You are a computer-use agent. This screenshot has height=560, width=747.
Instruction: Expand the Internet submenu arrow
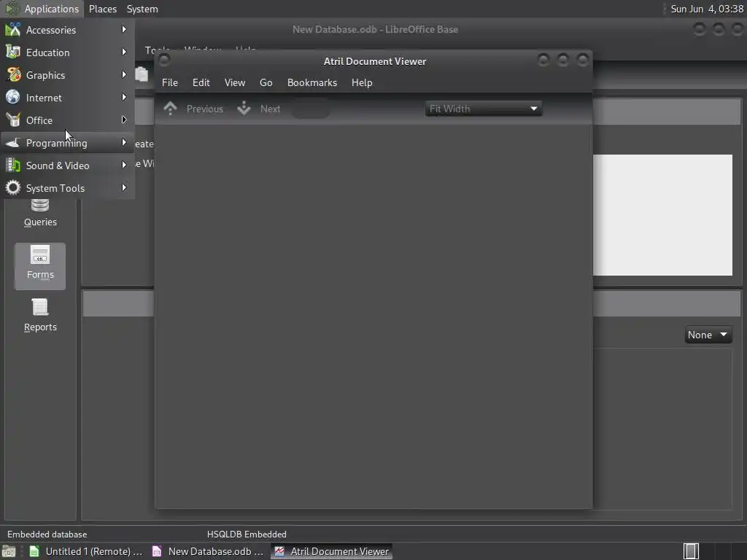tap(124, 97)
